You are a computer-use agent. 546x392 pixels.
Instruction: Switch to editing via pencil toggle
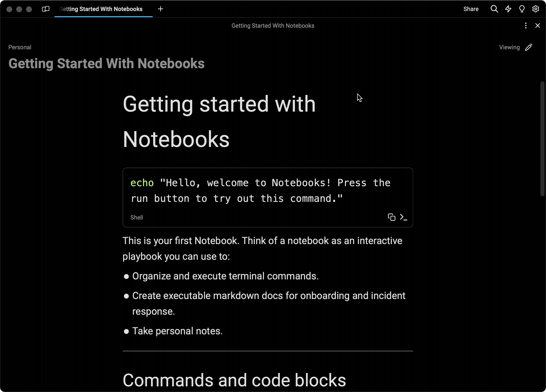529,47
